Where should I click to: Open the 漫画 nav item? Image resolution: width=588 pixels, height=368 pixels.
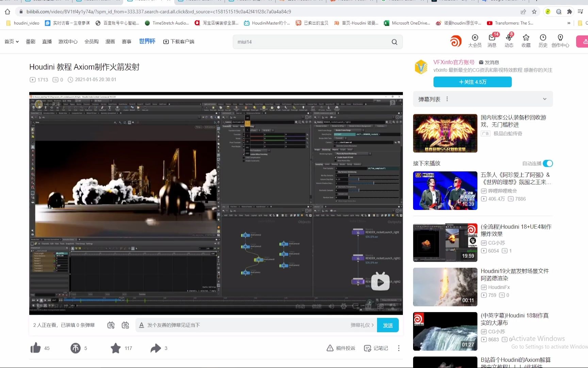point(110,42)
